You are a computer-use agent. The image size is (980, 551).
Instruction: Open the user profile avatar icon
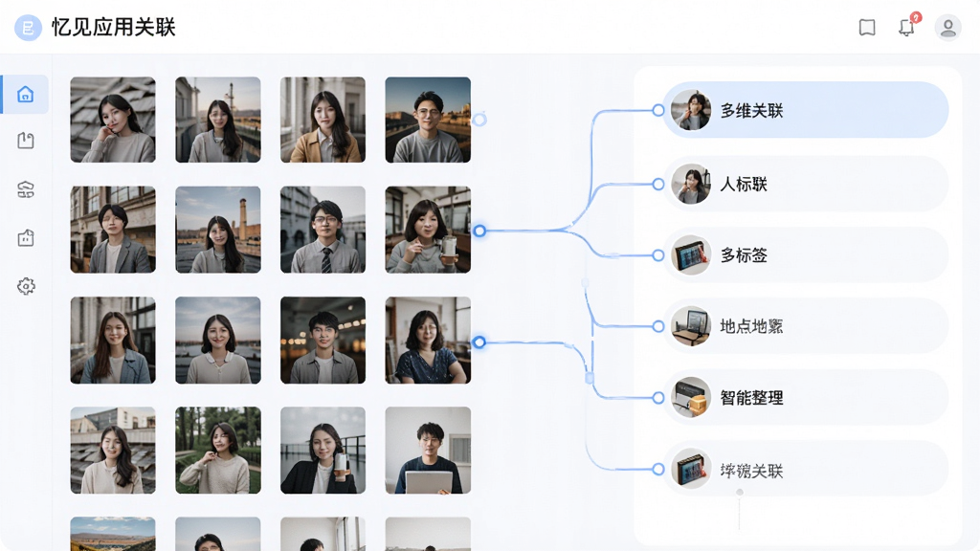(x=947, y=28)
